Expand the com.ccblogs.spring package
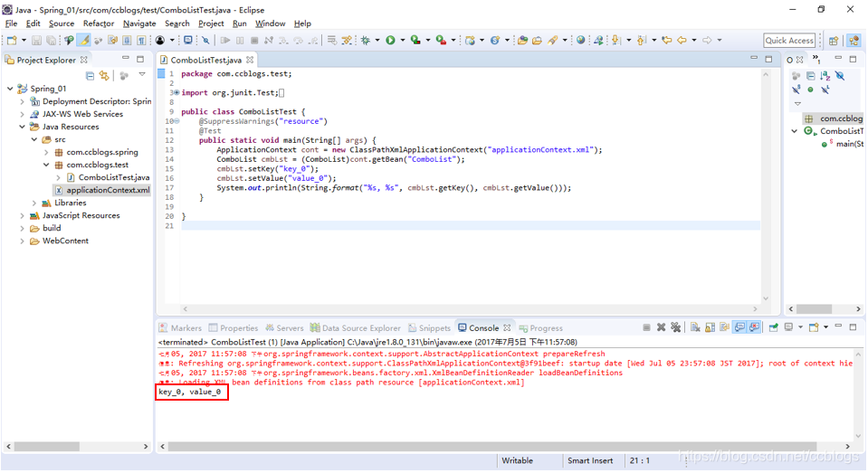This screenshot has width=868, height=473. (46, 152)
